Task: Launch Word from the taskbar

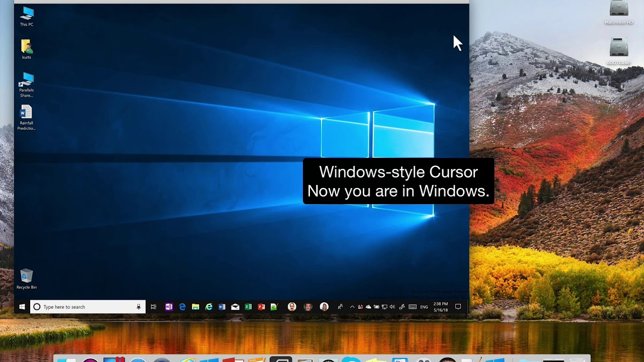Action: tap(222, 307)
